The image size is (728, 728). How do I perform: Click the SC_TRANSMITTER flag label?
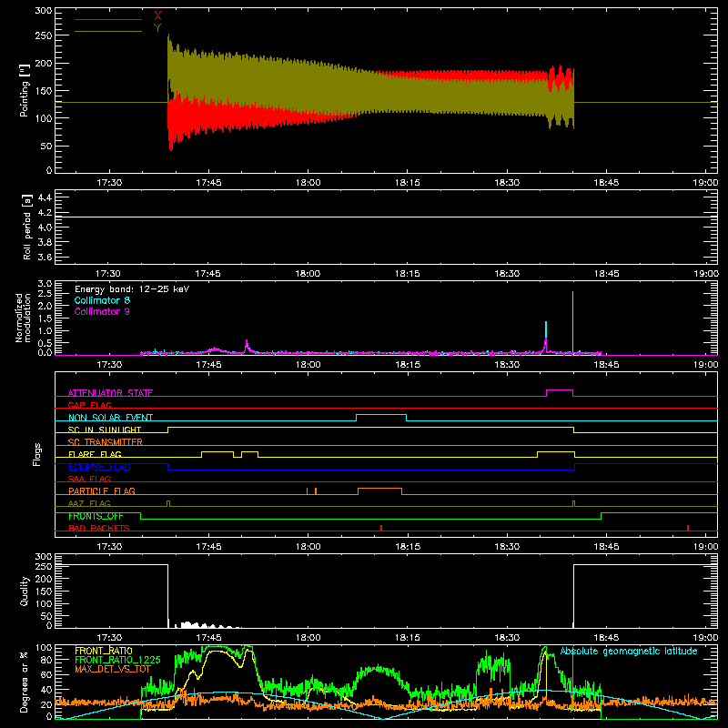click(106, 442)
